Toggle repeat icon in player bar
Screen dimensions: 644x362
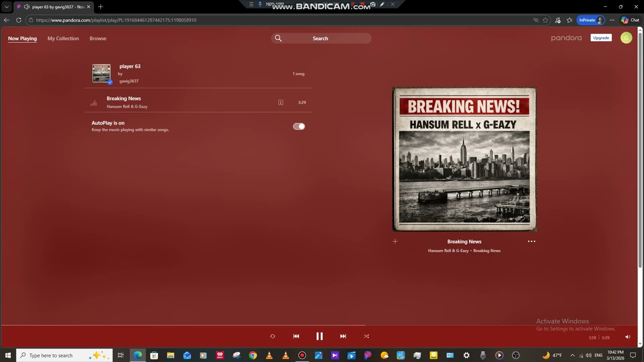pyautogui.click(x=273, y=336)
